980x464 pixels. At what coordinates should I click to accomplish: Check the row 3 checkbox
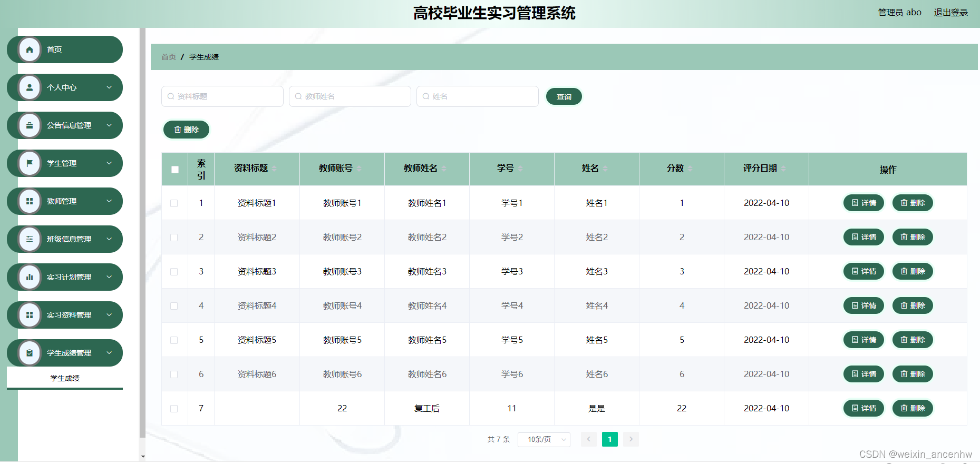(x=174, y=272)
